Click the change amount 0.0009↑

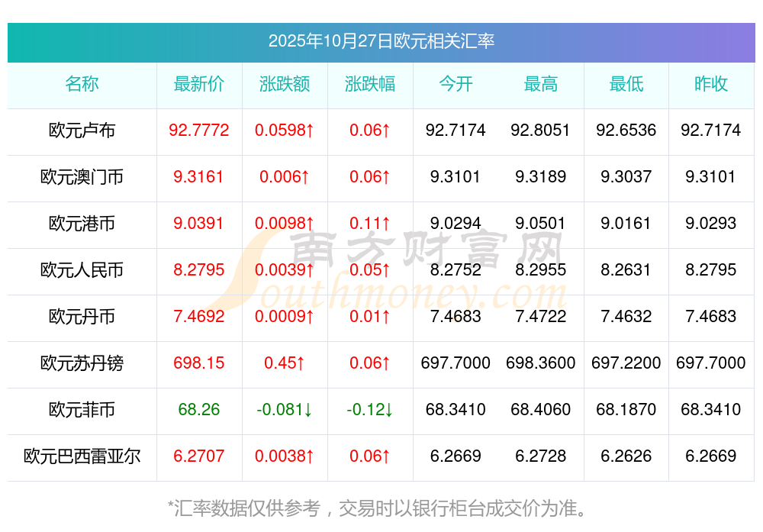285,317
